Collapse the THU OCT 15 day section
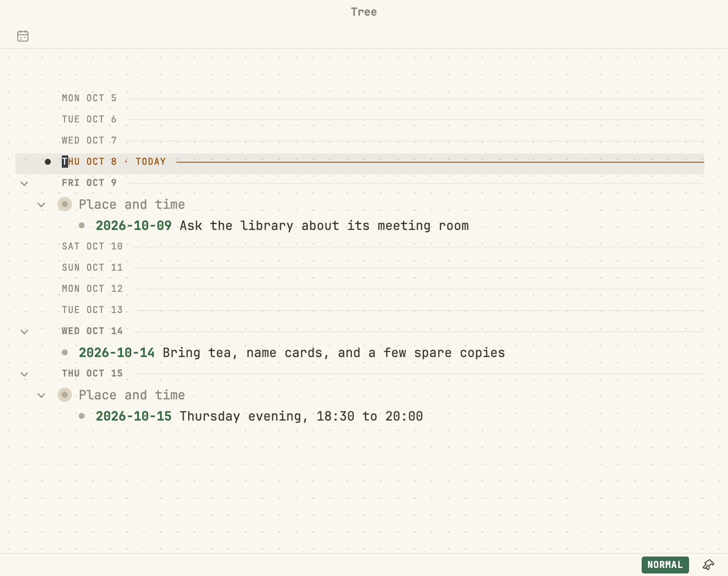728x576 pixels. (25, 374)
